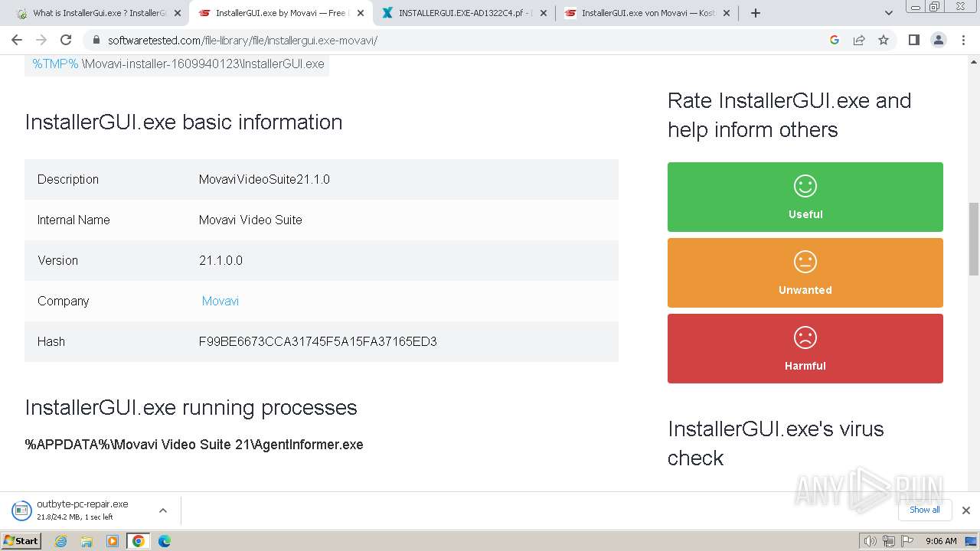The width and height of the screenshot is (980, 551).
Task: Click the address bar URL field
Action: (459, 40)
